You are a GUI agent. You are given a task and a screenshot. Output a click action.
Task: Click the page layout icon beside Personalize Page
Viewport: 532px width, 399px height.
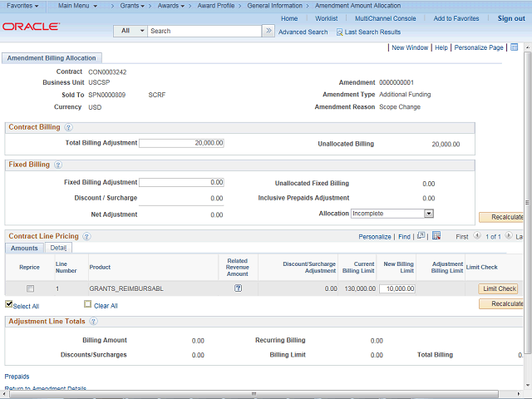(514, 47)
